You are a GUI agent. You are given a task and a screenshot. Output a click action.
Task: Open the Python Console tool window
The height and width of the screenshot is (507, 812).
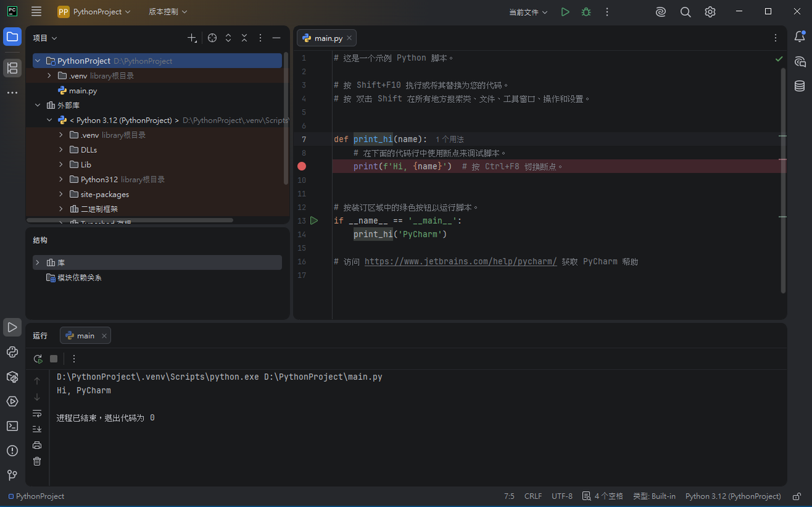pos(12,352)
